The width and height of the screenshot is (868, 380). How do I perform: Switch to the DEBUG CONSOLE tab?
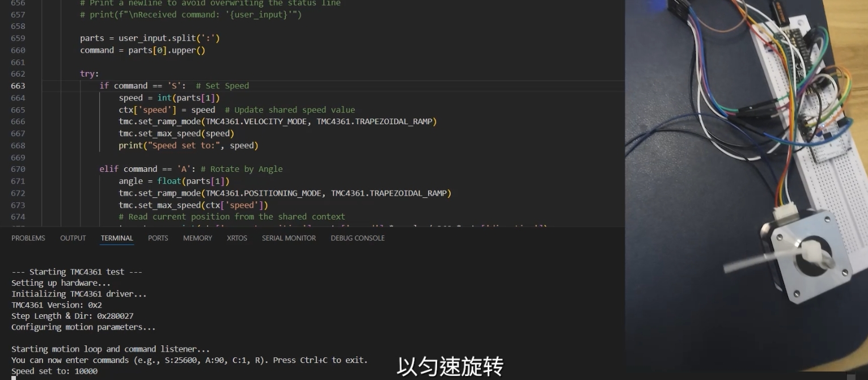[357, 238]
